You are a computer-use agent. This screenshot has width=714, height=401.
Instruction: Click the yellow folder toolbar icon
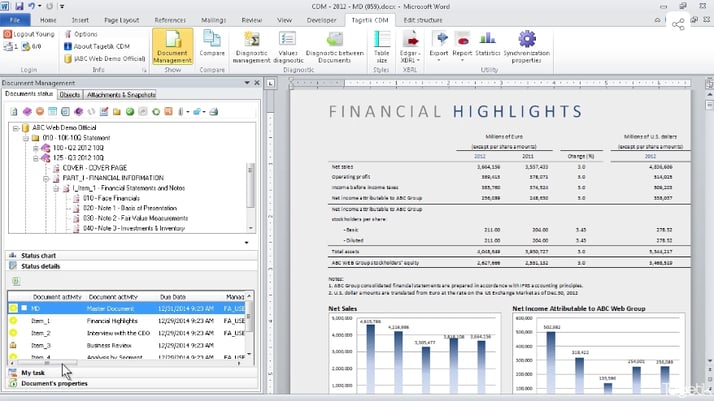[117, 112]
